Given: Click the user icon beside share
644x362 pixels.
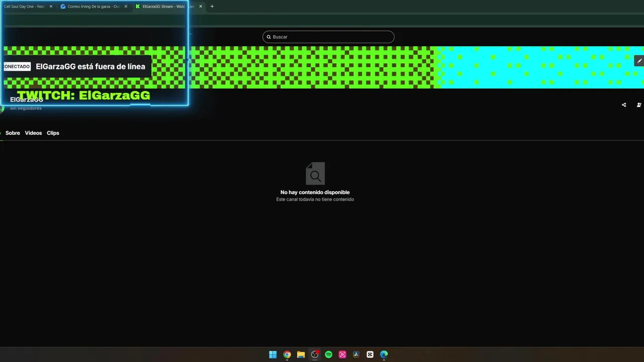Looking at the screenshot, I should pos(639,105).
